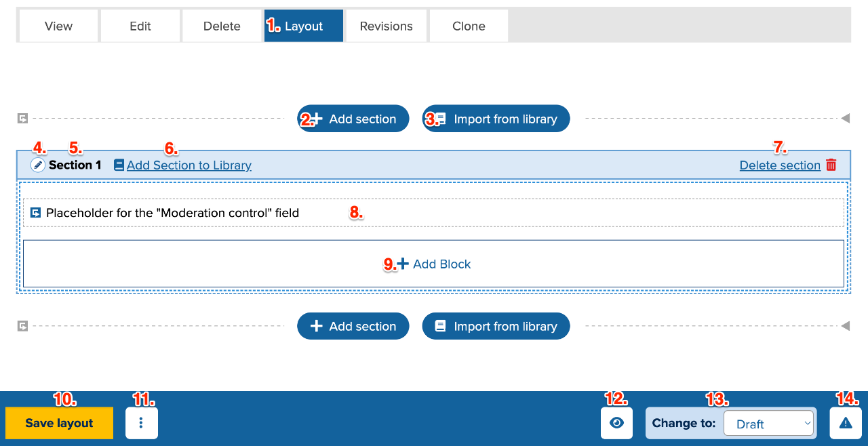Toggle the preview eye icon button
Viewport: 868px width, 446px height.
coord(616,423)
